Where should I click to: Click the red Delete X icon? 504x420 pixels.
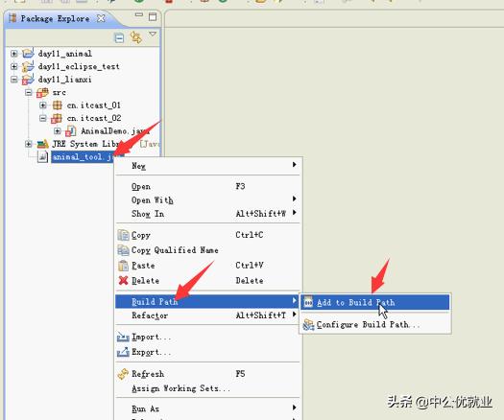(123, 281)
